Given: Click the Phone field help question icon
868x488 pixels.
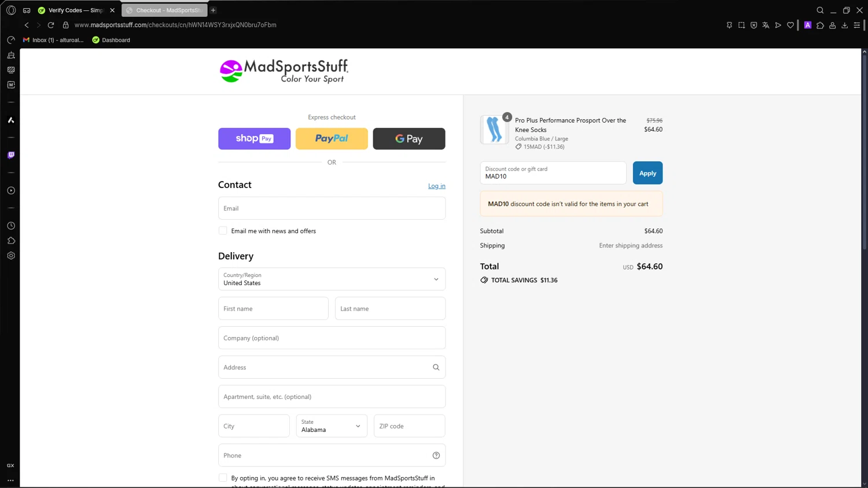Looking at the screenshot, I should [x=436, y=456].
